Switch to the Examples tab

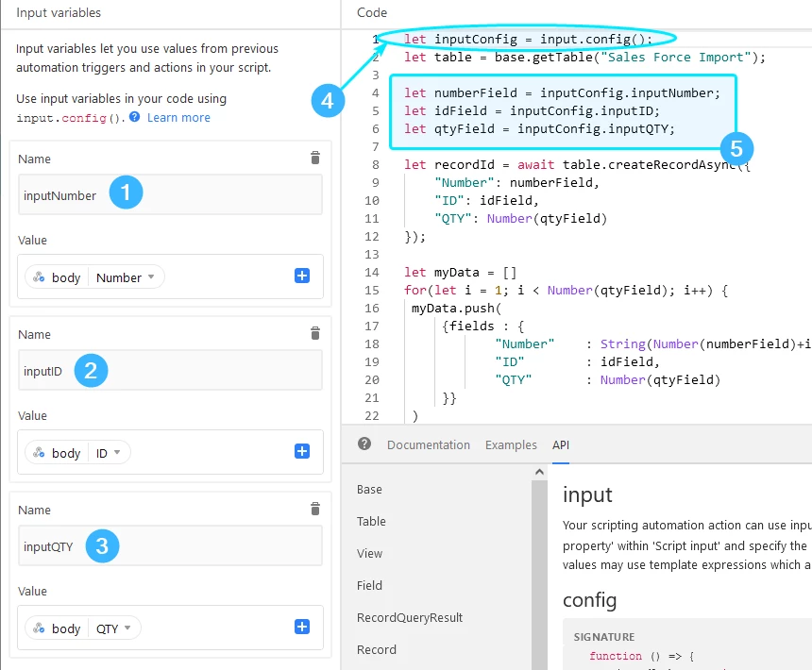[x=511, y=445]
